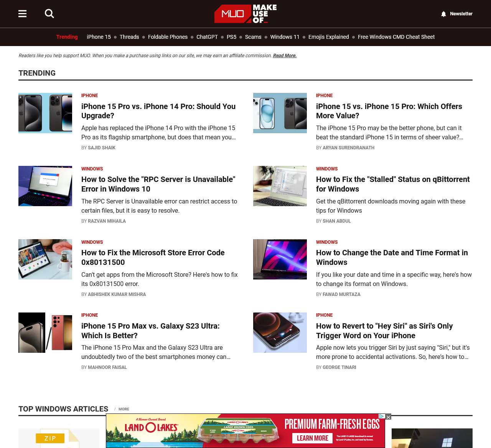491x448 pixels.
Task: Click MORE next to Top Windows Articles
Action: pos(124,409)
